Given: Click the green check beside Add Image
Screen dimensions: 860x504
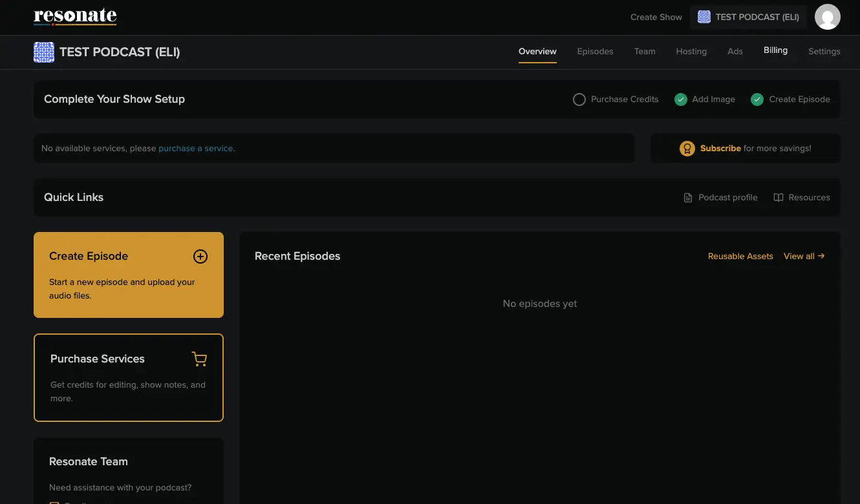Looking at the screenshot, I should (x=680, y=99).
